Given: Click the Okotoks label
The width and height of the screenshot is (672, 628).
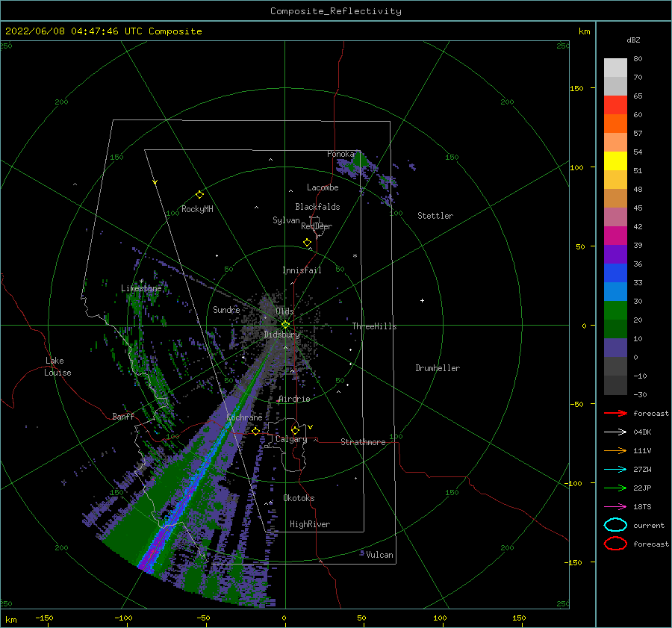Looking at the screenshot, I should pos(299,497).
